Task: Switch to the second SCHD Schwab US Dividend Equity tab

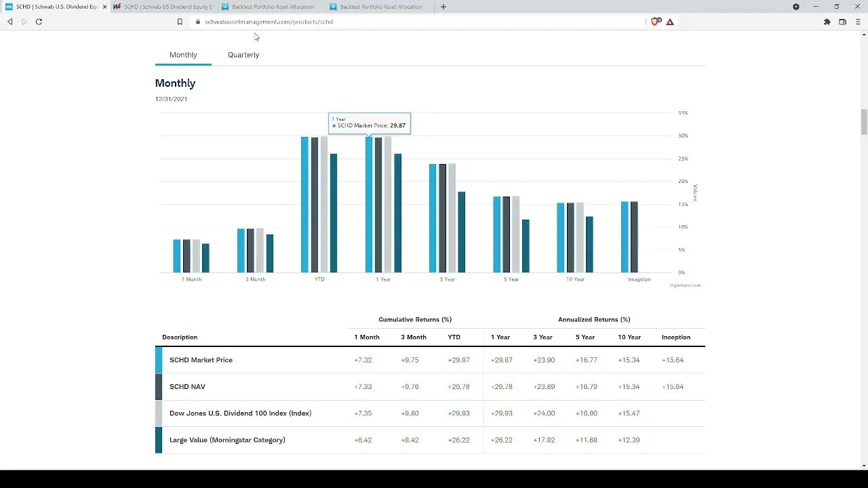Action: (163, 7)
